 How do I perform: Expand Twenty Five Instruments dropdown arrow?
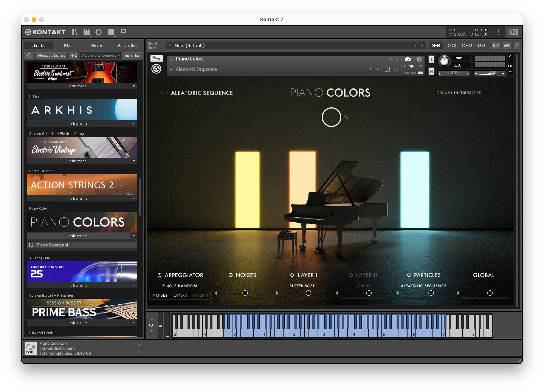click(x=134, y=285)
